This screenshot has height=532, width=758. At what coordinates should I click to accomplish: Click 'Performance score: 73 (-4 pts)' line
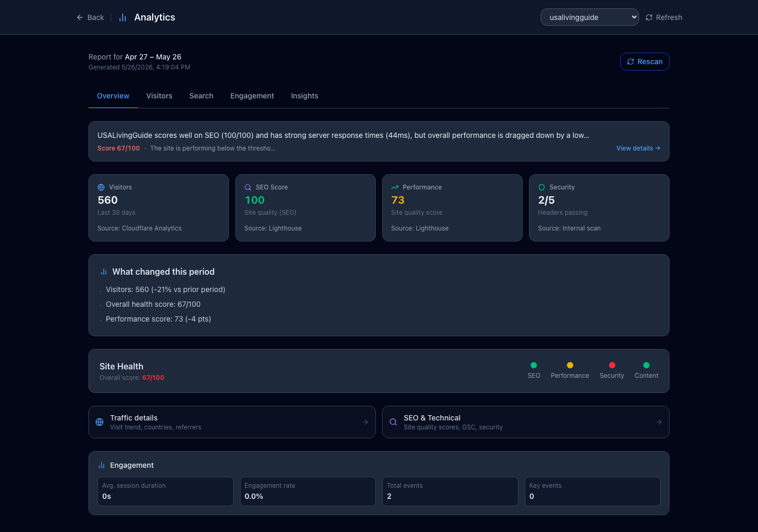coord(158,319)
